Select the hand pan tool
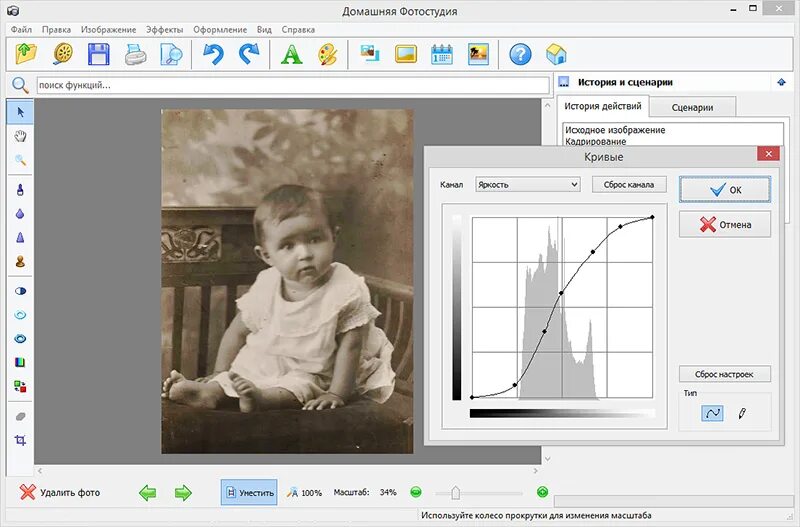 [20, 136]
